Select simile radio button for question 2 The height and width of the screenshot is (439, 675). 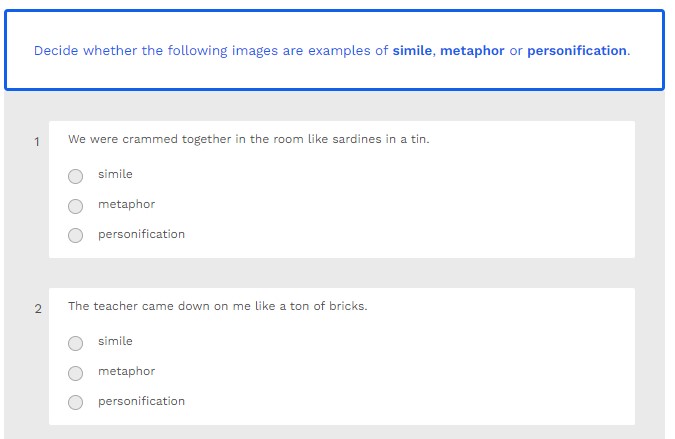(x=76, y=343)
